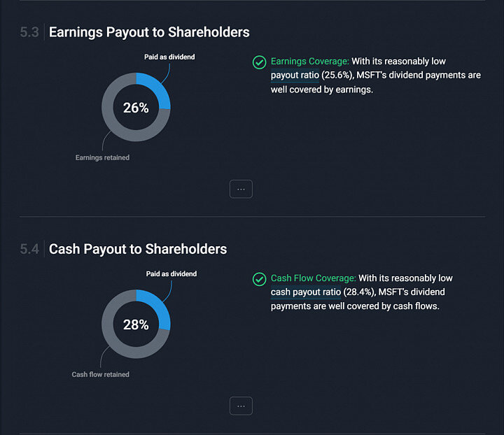Click the 'Earnings retained' chart label
Viewport: 504px width, 435px height.
(102, 157)
